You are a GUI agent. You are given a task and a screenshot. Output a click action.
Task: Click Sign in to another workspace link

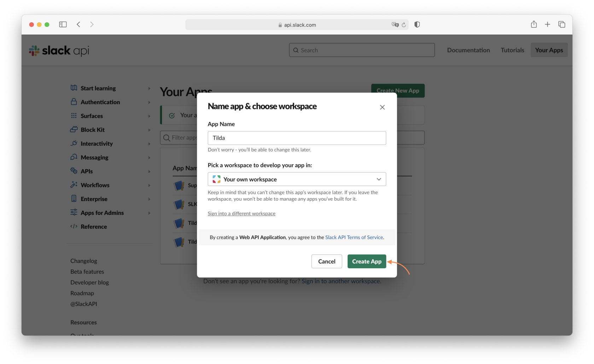tap(341, 281)
